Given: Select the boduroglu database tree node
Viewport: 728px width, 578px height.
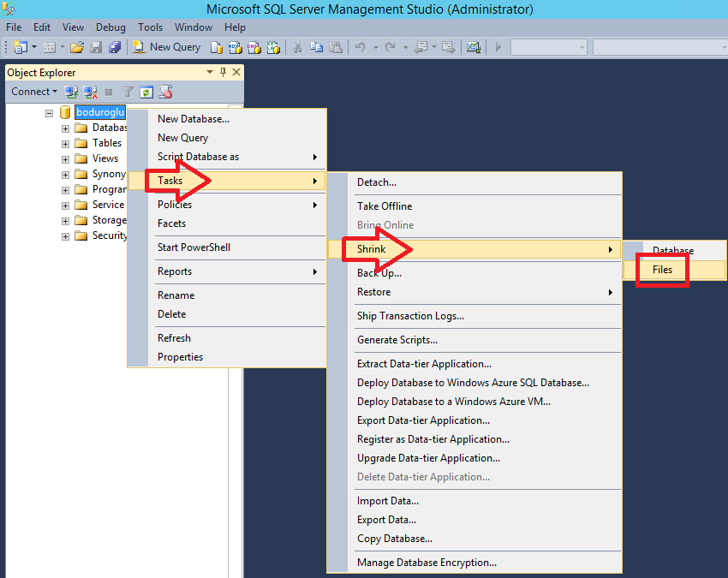Looking at the screenshot, I should click(100, 112).
